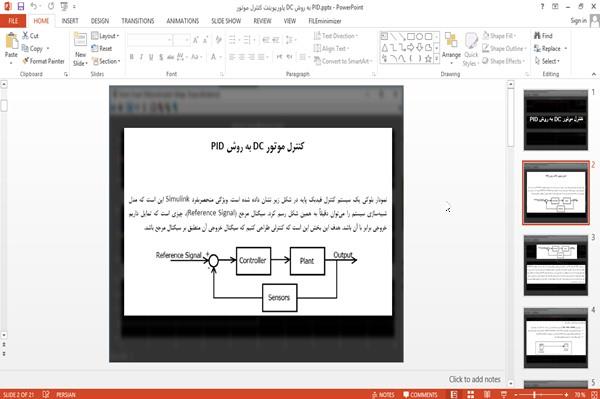This screenshot has width=600, height=399.
Task: Open the font size combo box
Action: coord(181,40)
